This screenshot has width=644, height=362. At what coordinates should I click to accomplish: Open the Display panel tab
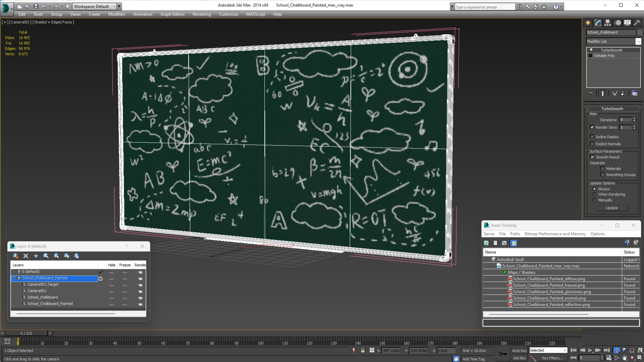click(627, 23)
